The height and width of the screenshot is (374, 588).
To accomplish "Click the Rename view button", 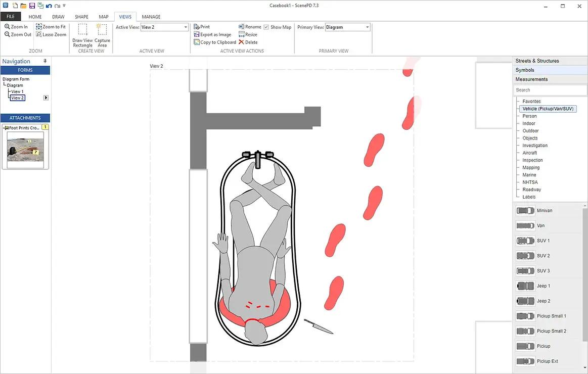I will [250, 27].
